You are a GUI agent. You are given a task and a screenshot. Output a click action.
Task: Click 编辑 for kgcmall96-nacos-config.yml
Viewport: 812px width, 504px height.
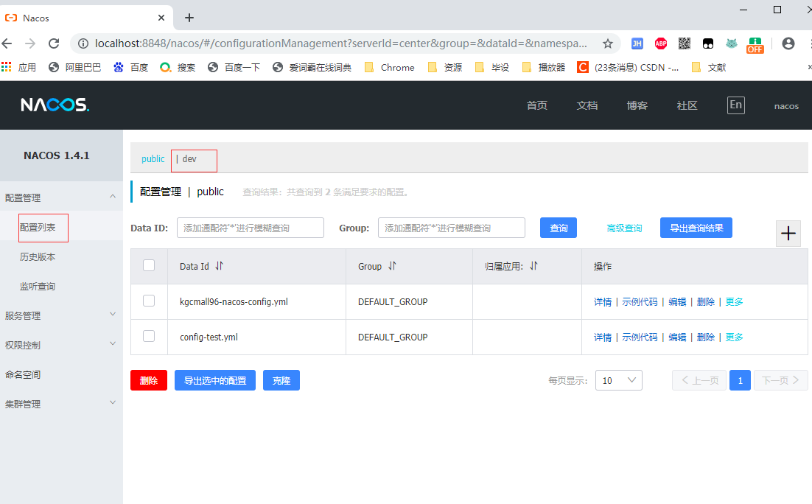coord(677,302)
